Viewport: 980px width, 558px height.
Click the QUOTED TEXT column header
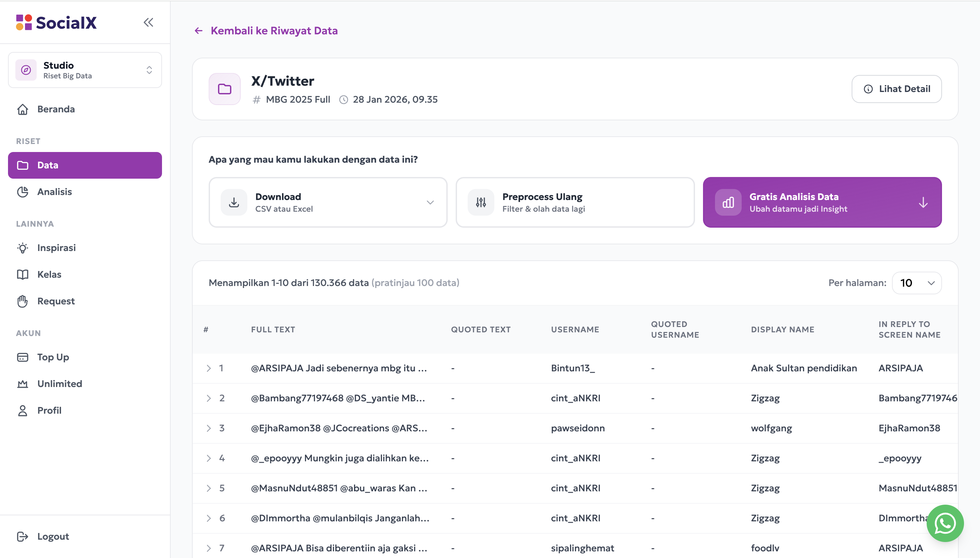point(481,330)
